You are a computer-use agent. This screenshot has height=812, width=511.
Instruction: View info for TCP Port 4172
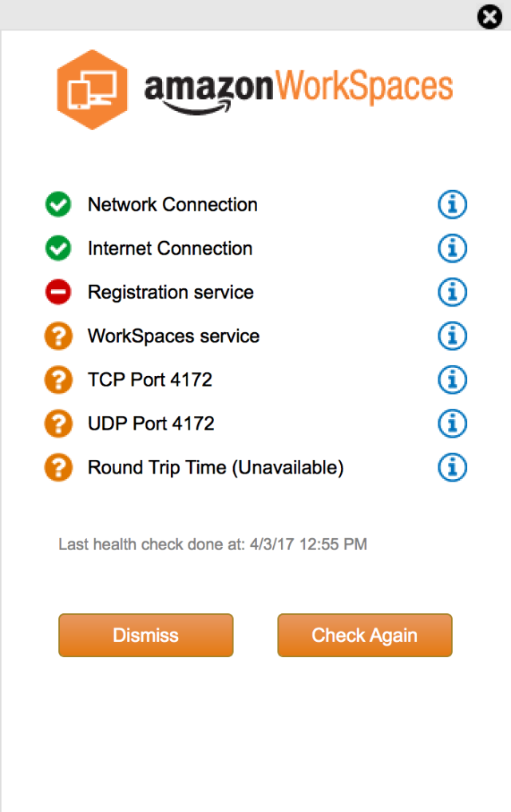[x=453, y=379]
